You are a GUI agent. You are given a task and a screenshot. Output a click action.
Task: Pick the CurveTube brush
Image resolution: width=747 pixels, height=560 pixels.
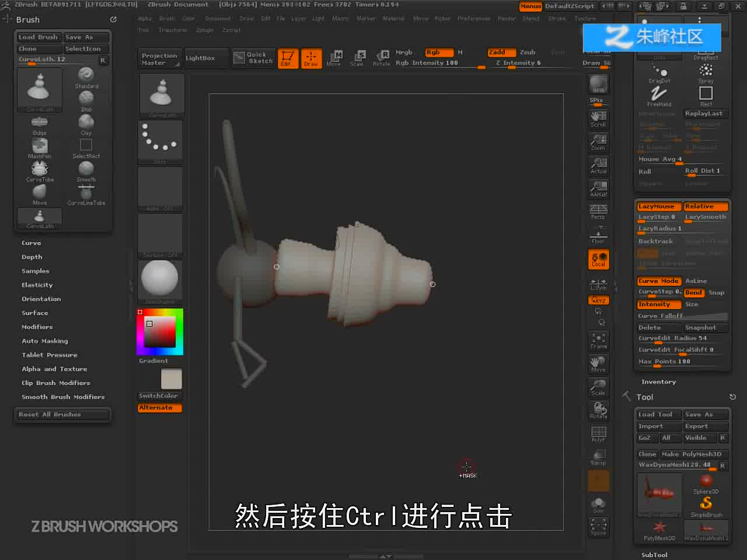[40, 171]
